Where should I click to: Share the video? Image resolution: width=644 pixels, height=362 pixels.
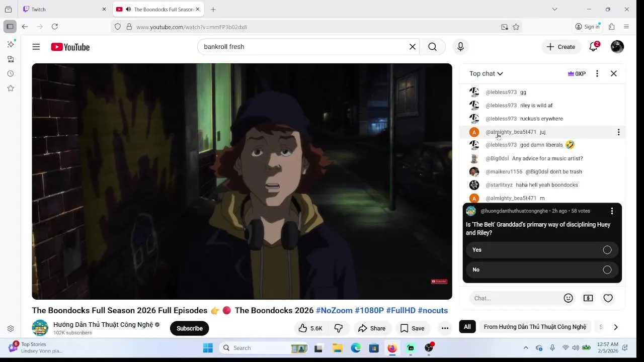click(372, 328)
